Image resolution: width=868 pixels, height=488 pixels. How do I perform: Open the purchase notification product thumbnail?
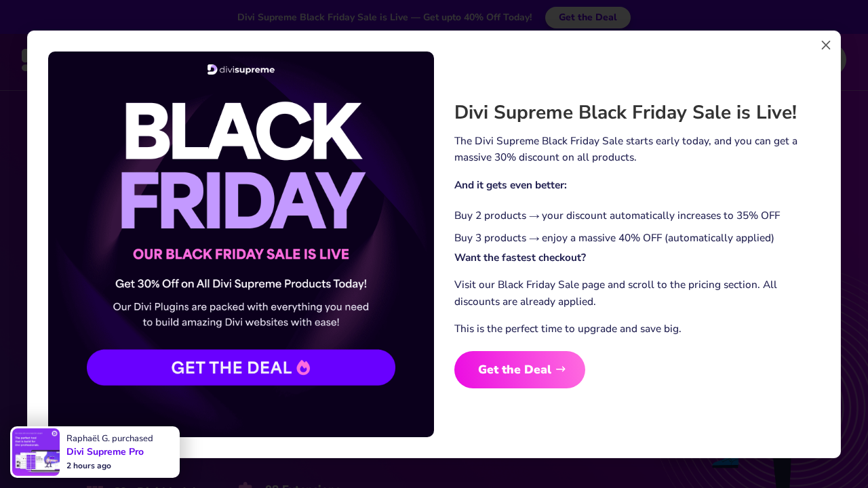36,452
